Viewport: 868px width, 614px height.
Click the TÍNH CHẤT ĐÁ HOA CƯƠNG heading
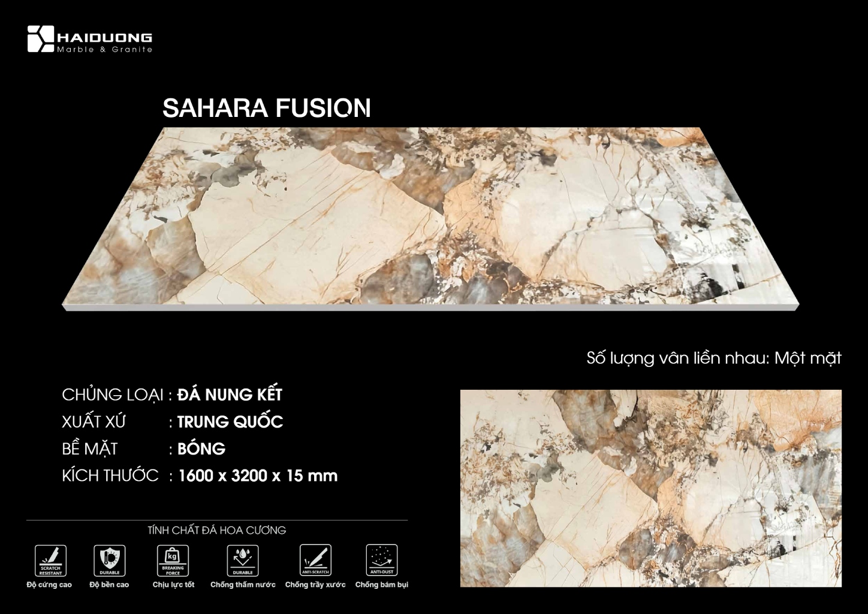coord(216,530)
